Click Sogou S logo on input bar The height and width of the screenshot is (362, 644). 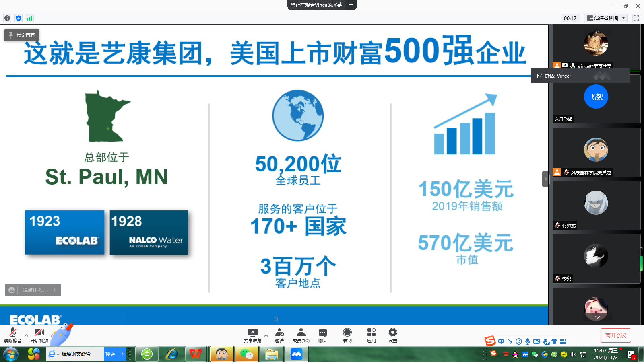pyautogui.click(x=490, y=341)
